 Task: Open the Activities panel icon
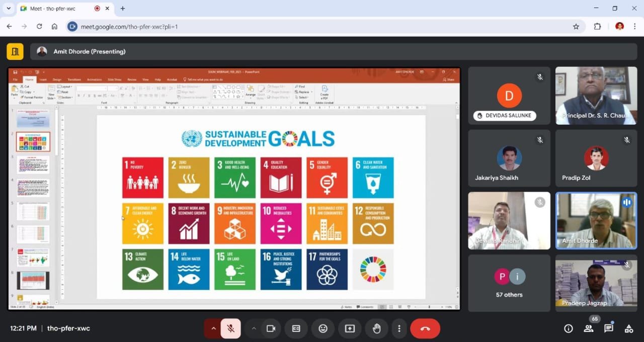(629, 328)
